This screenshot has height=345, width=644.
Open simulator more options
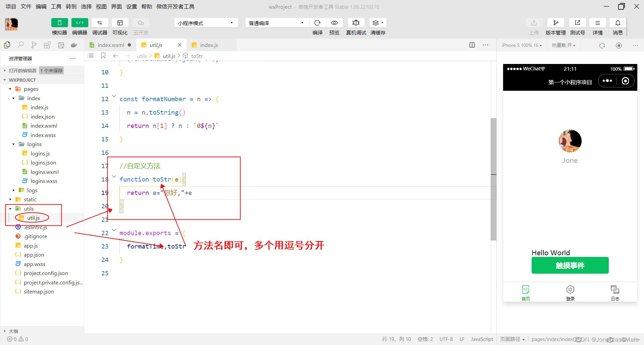pyautogui.click(x=636, y=45)
